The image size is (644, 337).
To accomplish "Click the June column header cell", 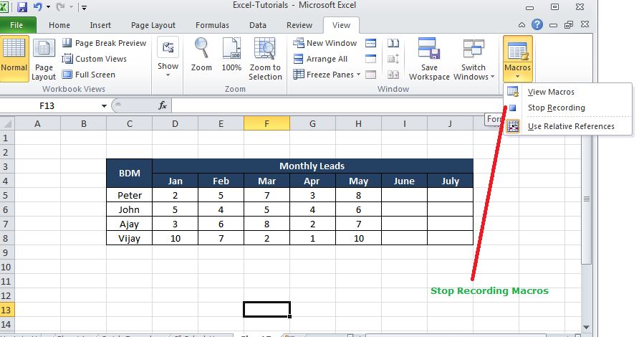I will [x=404, y=181].
